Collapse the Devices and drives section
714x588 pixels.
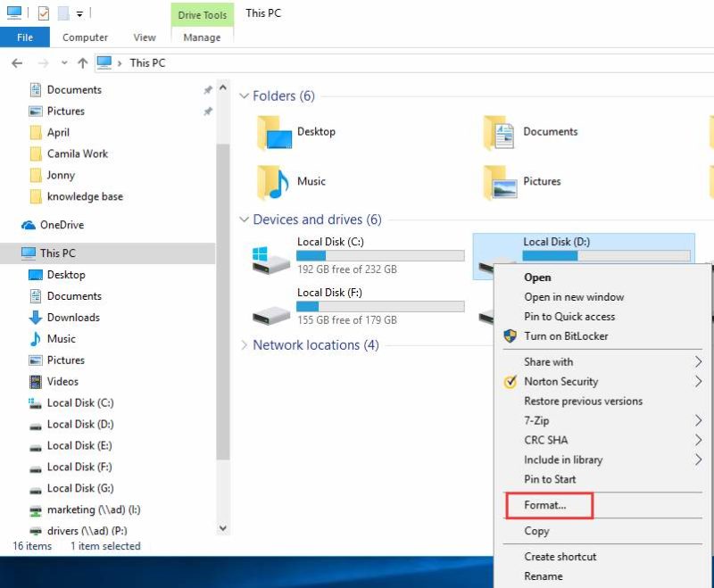point(245,219)
